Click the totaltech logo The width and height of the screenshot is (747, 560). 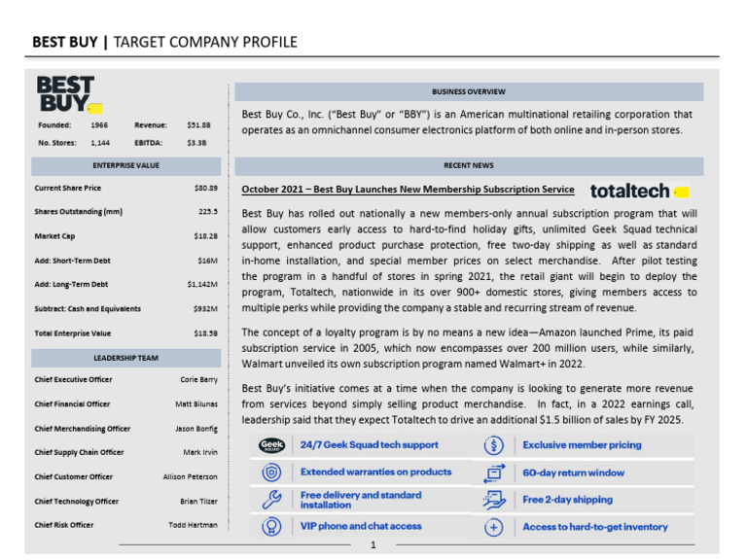(632, 191)
